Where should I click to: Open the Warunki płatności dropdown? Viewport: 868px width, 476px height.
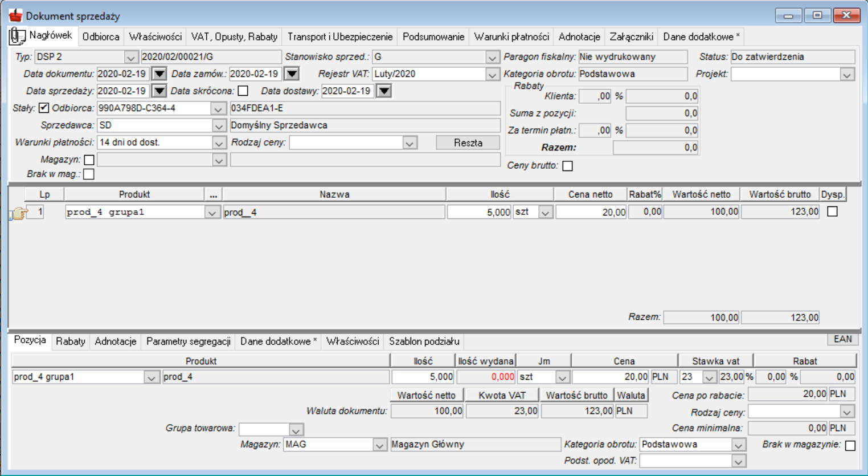coord(219,143)
